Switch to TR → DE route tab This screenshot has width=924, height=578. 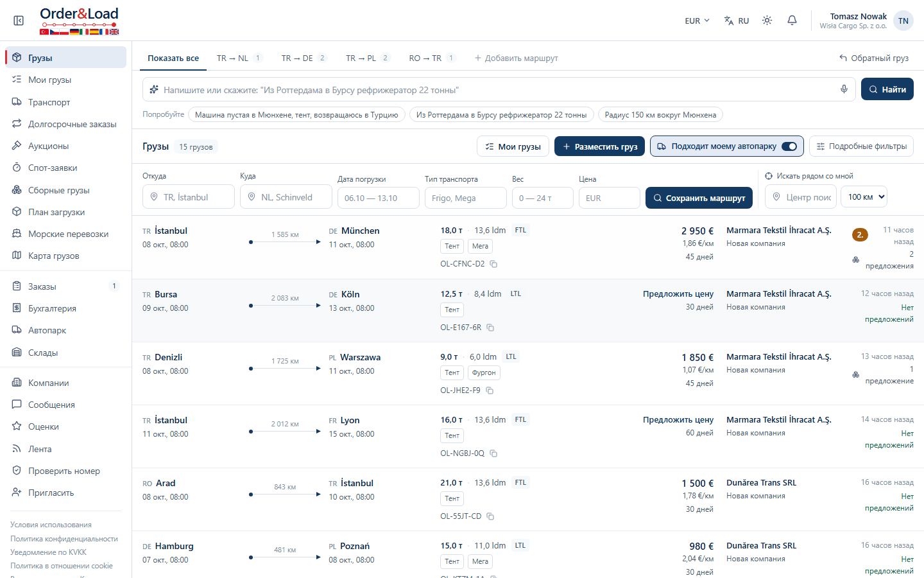coord(304,58)
